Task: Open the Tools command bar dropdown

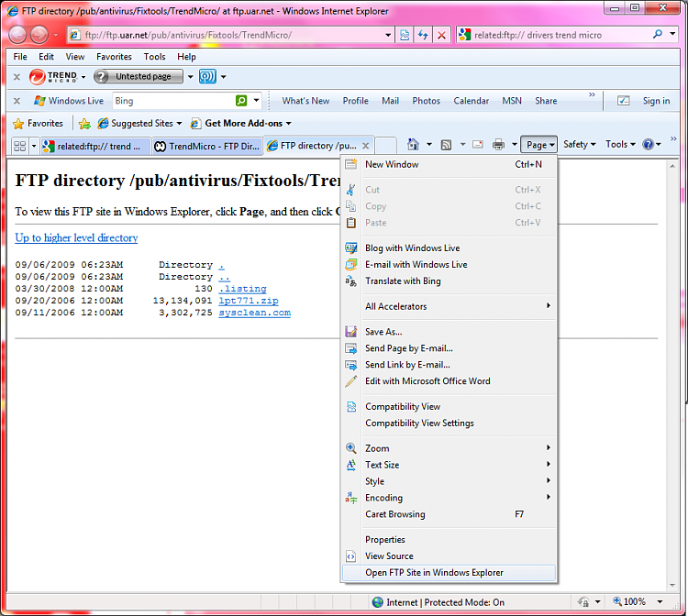Action: (x=620, y=144)
